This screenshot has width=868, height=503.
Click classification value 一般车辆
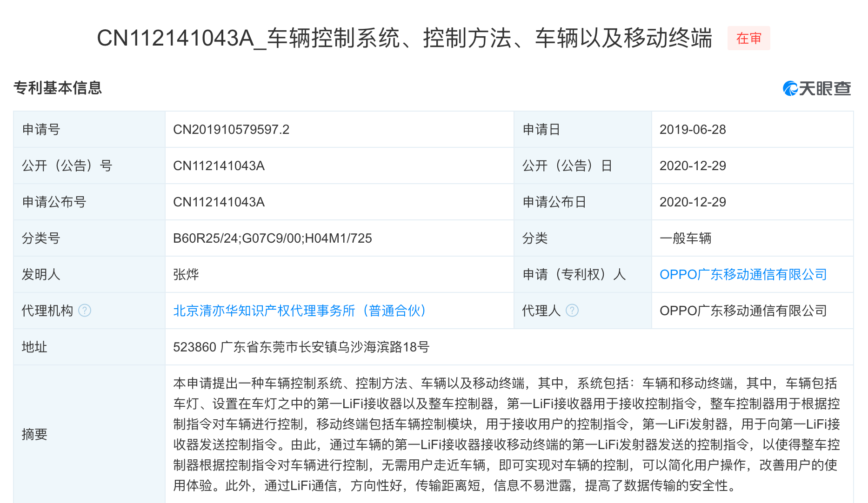pyautogui.click(x=686, y=238)
